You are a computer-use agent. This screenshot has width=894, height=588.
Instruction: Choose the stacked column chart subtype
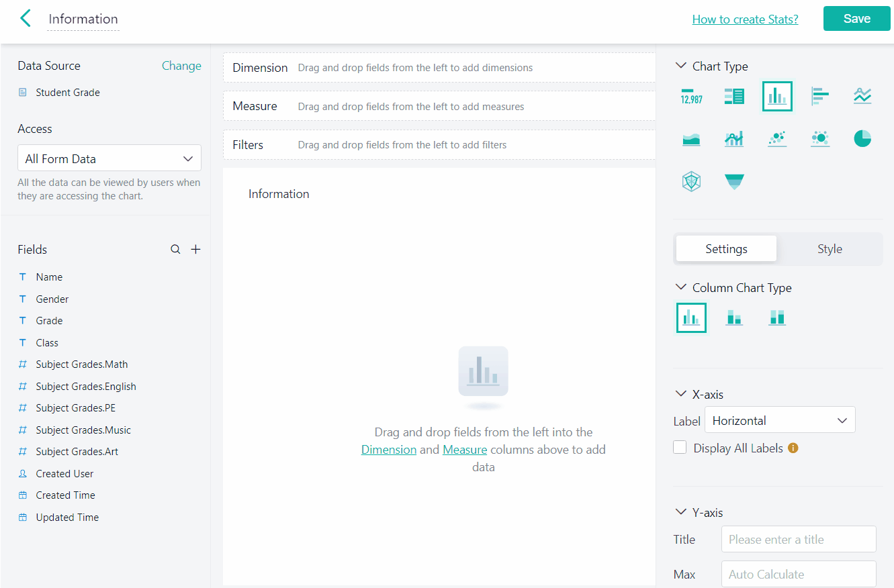[x=734, y=317]
